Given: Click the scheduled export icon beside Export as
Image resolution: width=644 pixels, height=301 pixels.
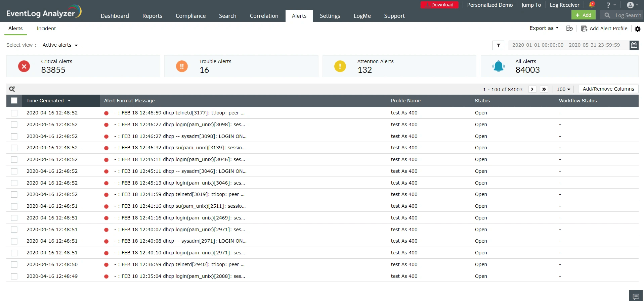Looking at the screenshot, I should (569, 29).
